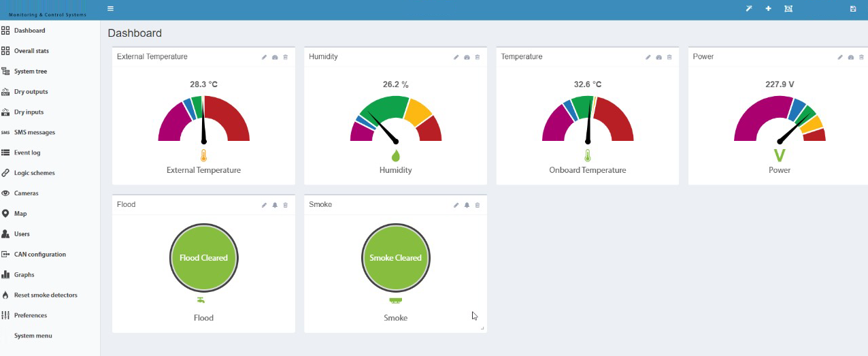The image size is (868, 356).
Task: Click the magic wand icon in the top bar
Action: (x=749, y=9)
